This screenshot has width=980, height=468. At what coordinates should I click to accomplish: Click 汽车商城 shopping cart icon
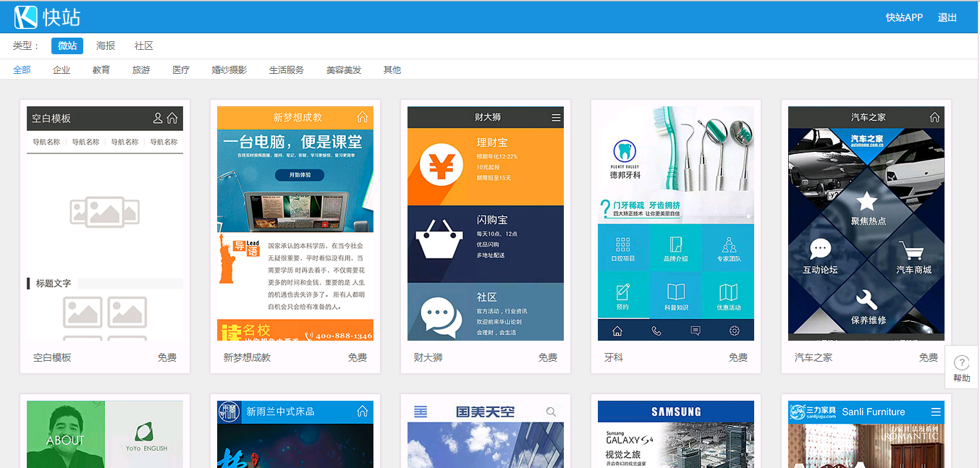coord(912,251)
